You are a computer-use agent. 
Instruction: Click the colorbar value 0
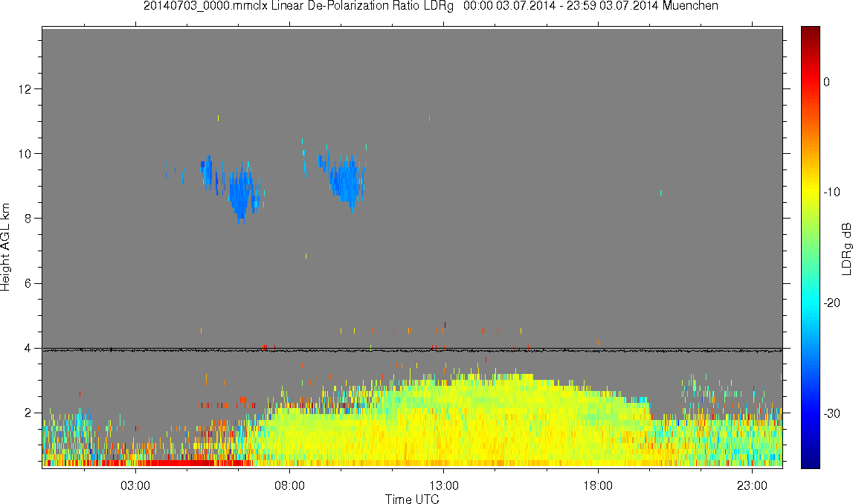tap(826, 82)
